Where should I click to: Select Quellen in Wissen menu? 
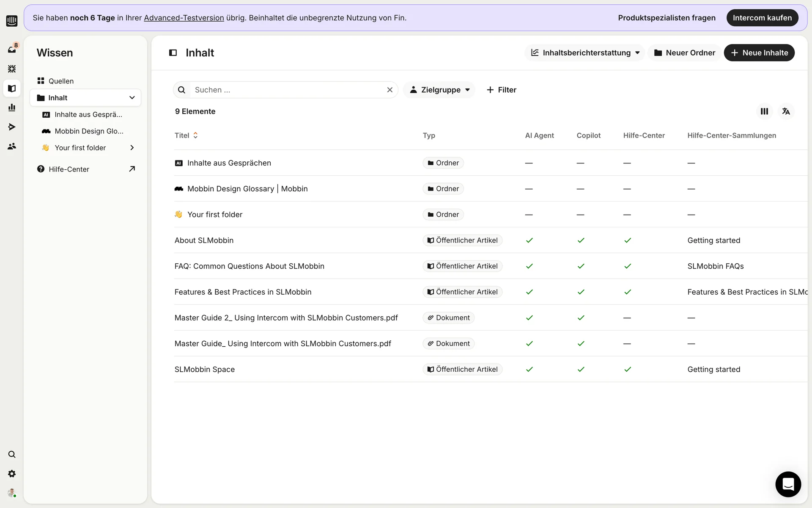(x=61, y=81)
